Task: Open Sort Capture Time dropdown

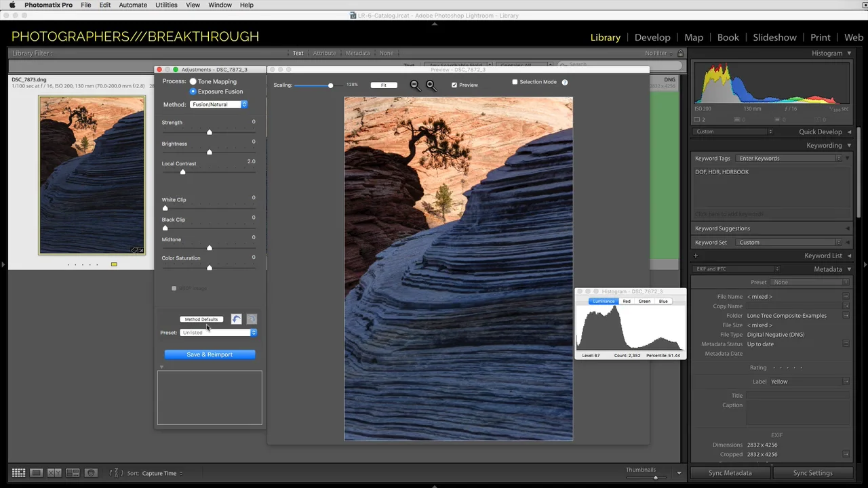Action: [x=161, y=473]
